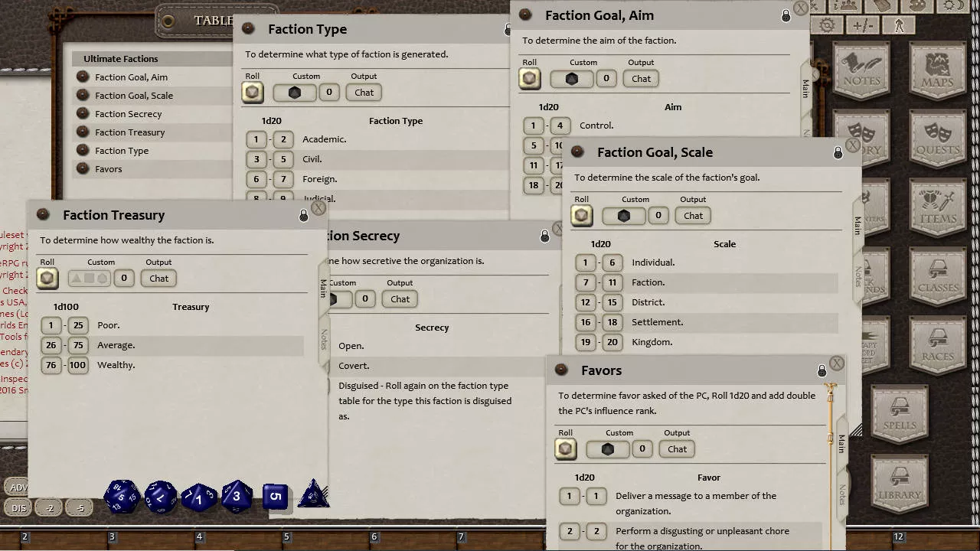This screenshot has width=980, height=551.
Task: Open the Classes sidebar panel
Action: (938, 277)
